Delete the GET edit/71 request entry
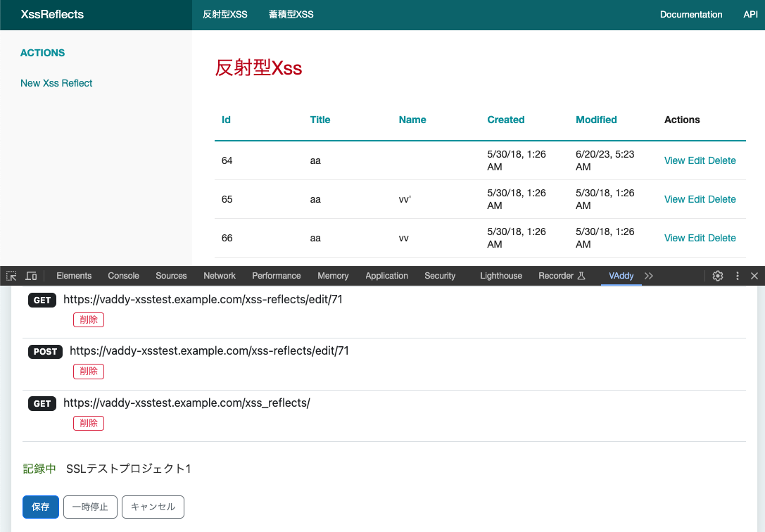 (x=89, y=320)
